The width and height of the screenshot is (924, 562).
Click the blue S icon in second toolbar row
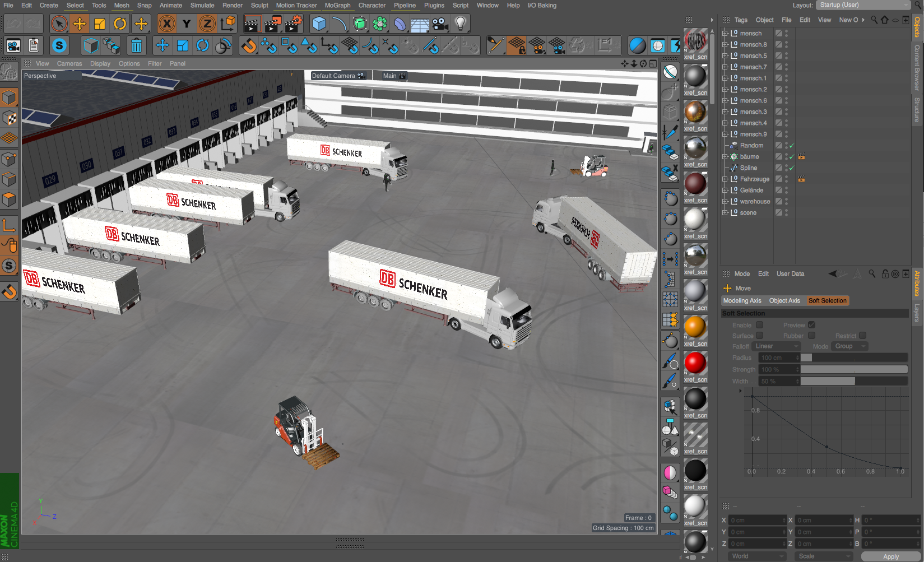[x=59, y=45]
